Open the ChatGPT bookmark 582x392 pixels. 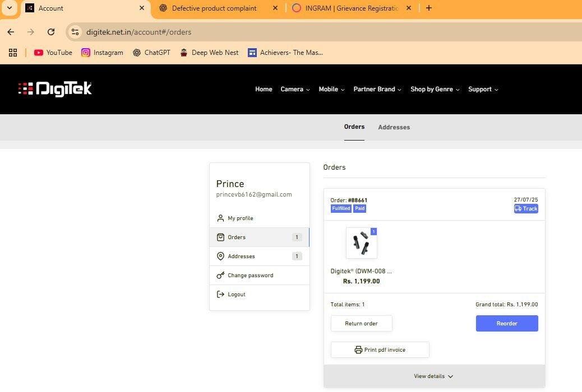151,53
